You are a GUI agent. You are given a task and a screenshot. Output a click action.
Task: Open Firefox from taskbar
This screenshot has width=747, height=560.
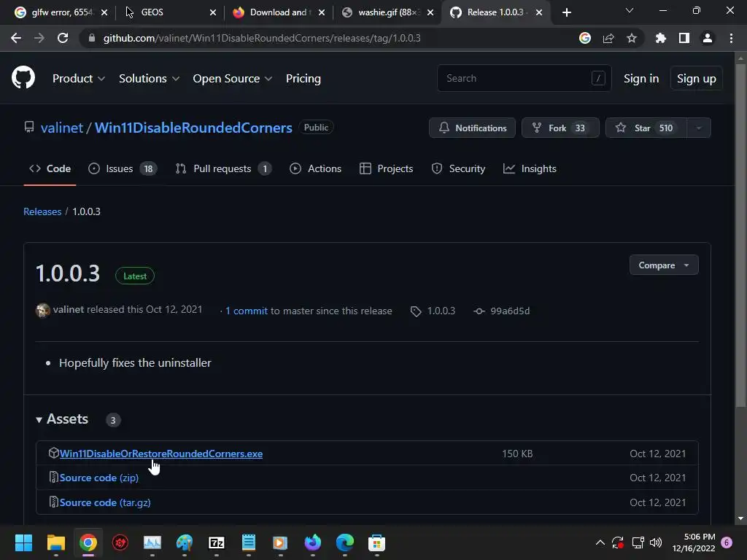(312, 542)
